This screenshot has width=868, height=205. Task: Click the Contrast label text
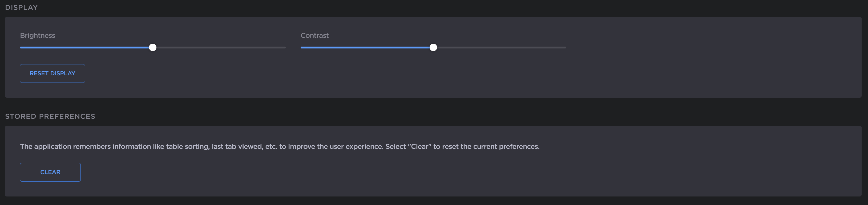tap(314, 35)
